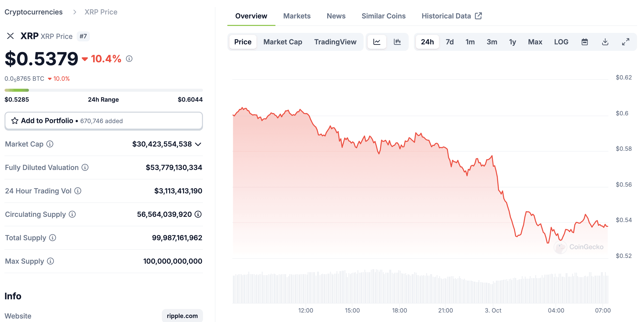Click Add to Portfolio button
Image resolution: width=644 pixels, height=322 pixels.
104,121
